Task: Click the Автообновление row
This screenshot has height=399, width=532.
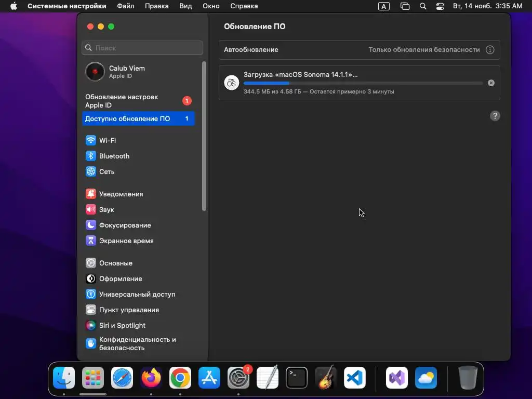Action: tap(360, 50)
